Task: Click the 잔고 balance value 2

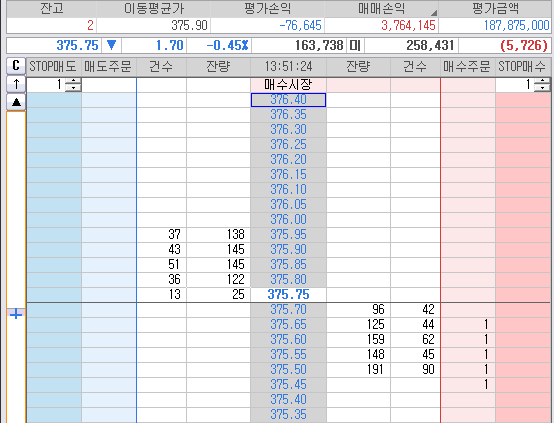Action: coord(90,25)
